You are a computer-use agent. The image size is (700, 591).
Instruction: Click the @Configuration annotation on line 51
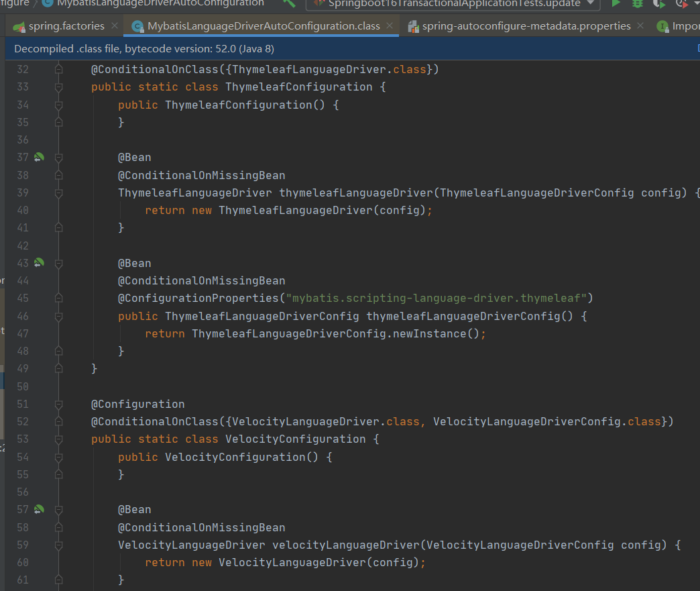[x=138, y=404]
